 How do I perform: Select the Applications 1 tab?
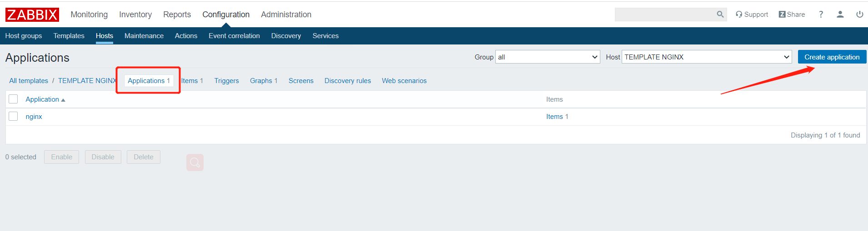click(x=149, y=81)
